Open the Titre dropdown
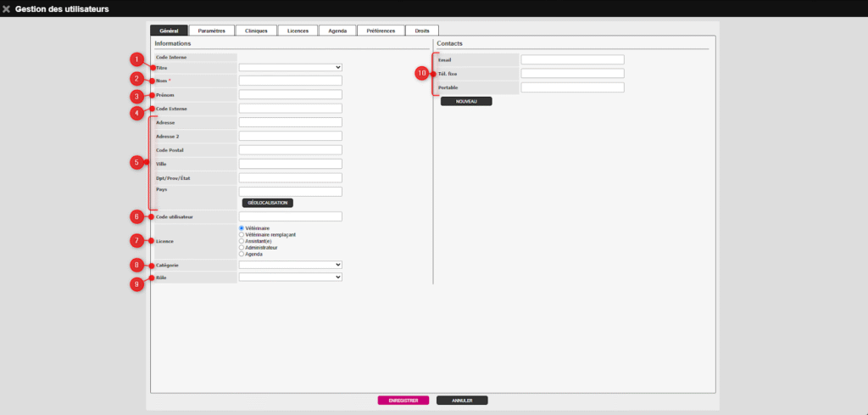868x415 pixels. 290,67
